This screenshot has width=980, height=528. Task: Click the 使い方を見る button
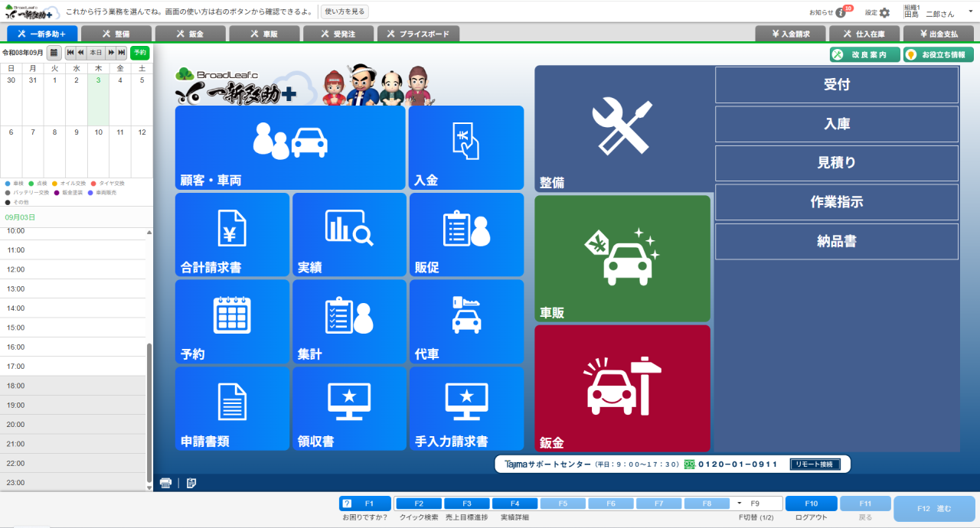pos(345,11)
